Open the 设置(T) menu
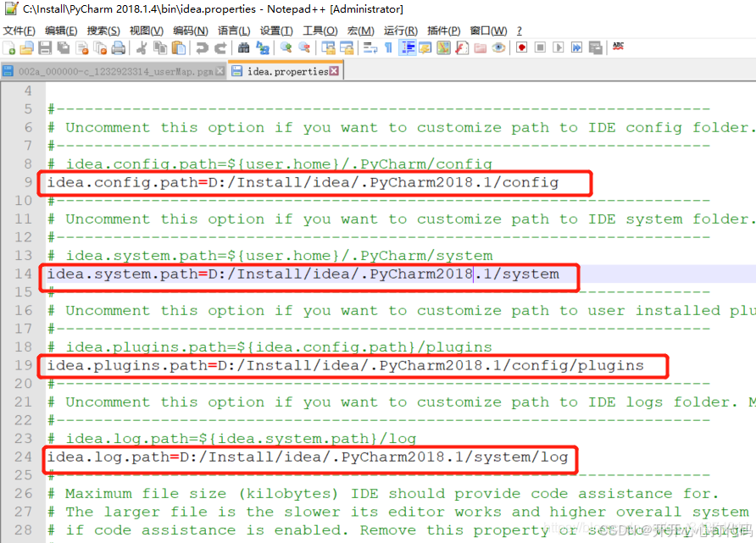This screenshot has width=756, height=543. pos(276,30)
